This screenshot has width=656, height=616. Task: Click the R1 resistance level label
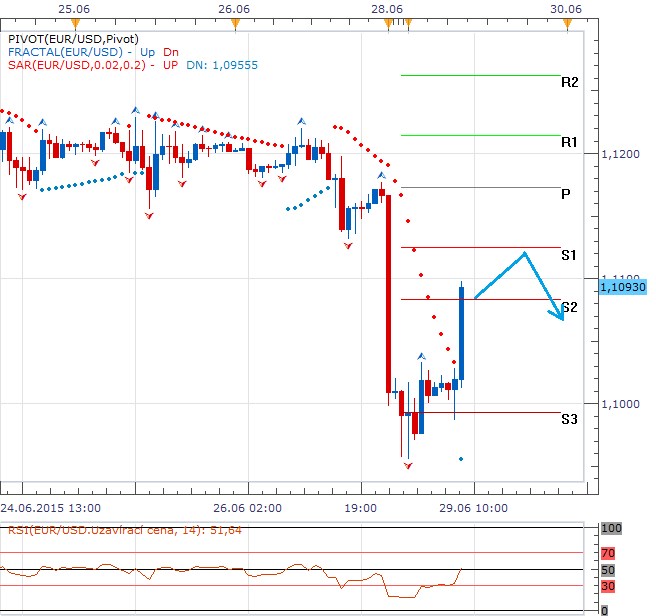(x=569, y=143)
